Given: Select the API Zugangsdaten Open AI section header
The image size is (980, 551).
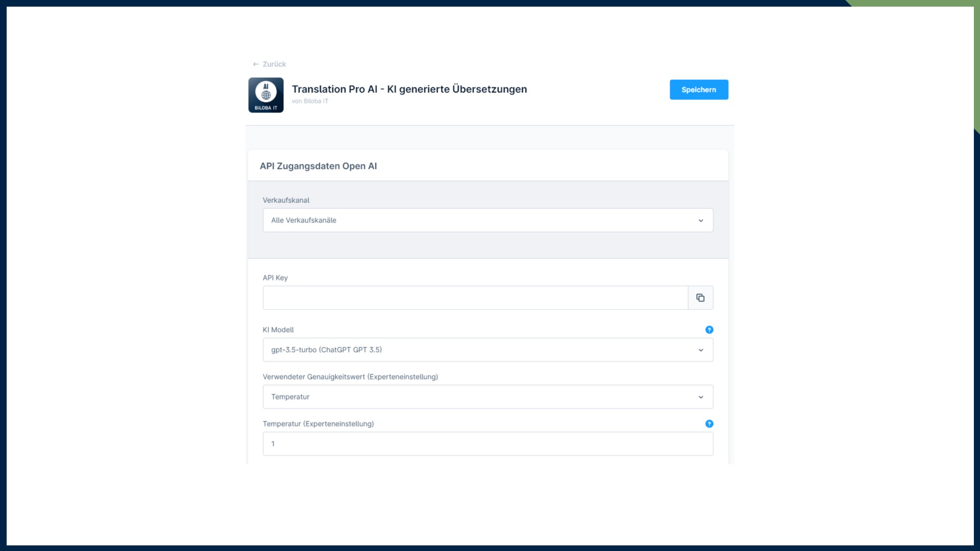Looking at the screenshot, I should [318, 166].
